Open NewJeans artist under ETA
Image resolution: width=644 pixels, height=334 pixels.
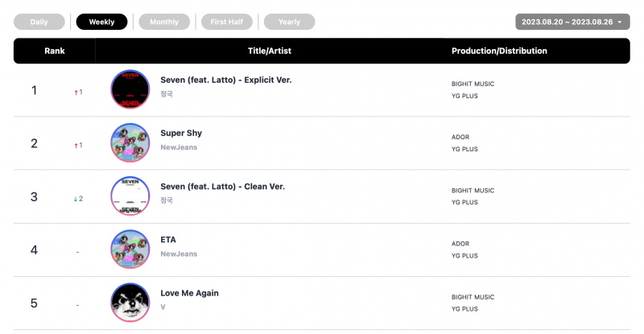(x=179, y=254)
